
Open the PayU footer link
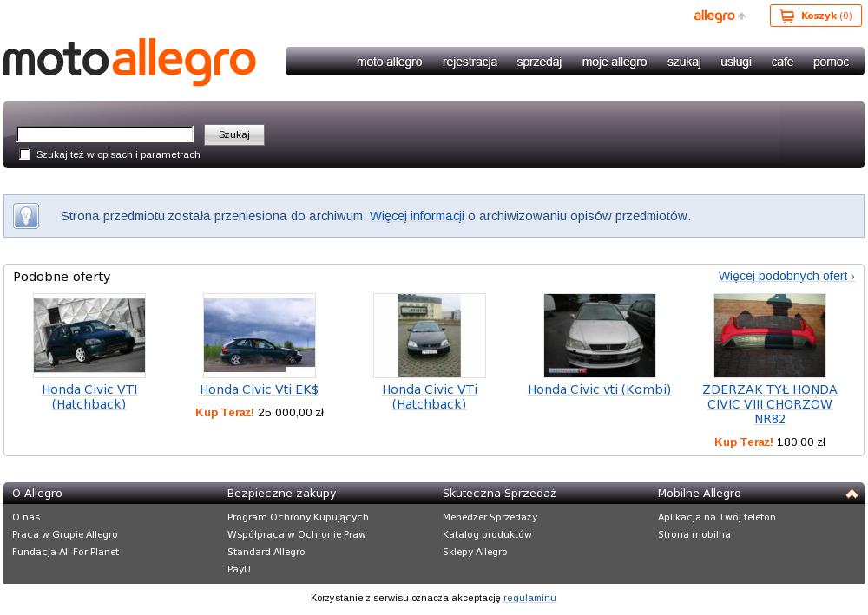(x=240, y=569)
